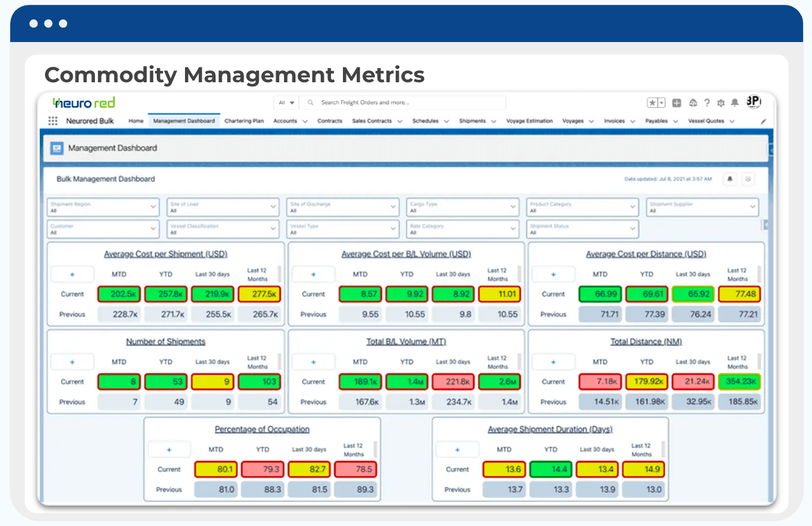Open Average Cost per B/L Volume link
812x526 pixels.
tap(406, 254)
